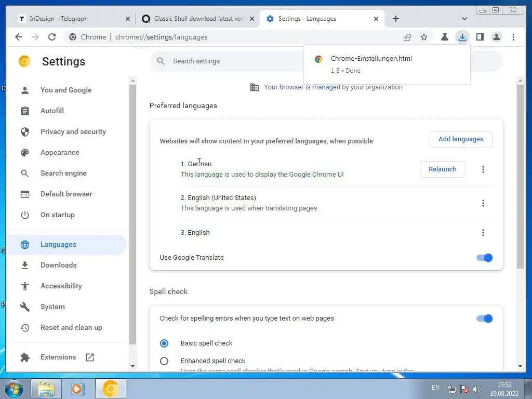Open the Windows Start button
The image size is (532, 399).
tap(14, 389)
